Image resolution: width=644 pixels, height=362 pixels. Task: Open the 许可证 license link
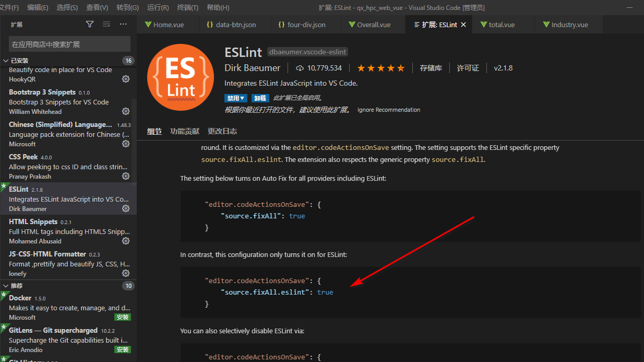(468, 68)
